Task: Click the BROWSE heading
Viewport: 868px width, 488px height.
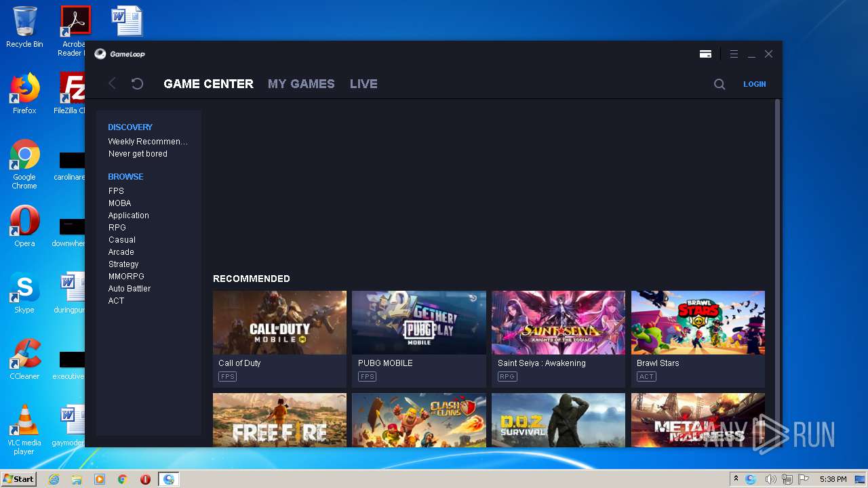Action: point(125,176)
